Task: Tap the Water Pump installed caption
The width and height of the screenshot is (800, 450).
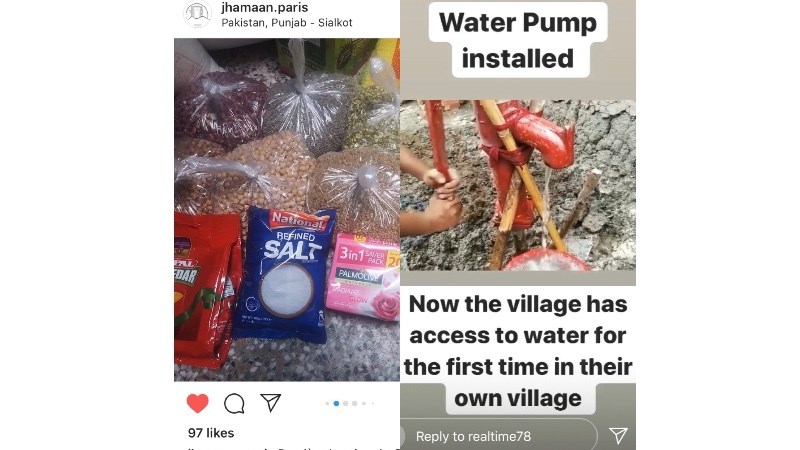Action: click(x=518, y=40)
